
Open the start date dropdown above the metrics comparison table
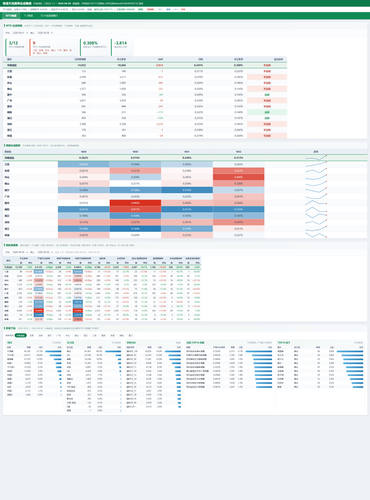(20, 252)
